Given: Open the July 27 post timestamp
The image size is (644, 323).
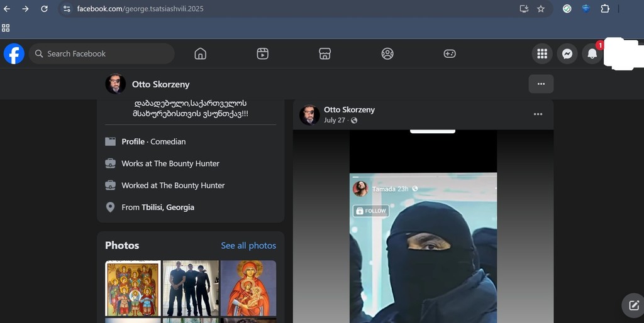Looking at the screenshot, I should [335, 120].
